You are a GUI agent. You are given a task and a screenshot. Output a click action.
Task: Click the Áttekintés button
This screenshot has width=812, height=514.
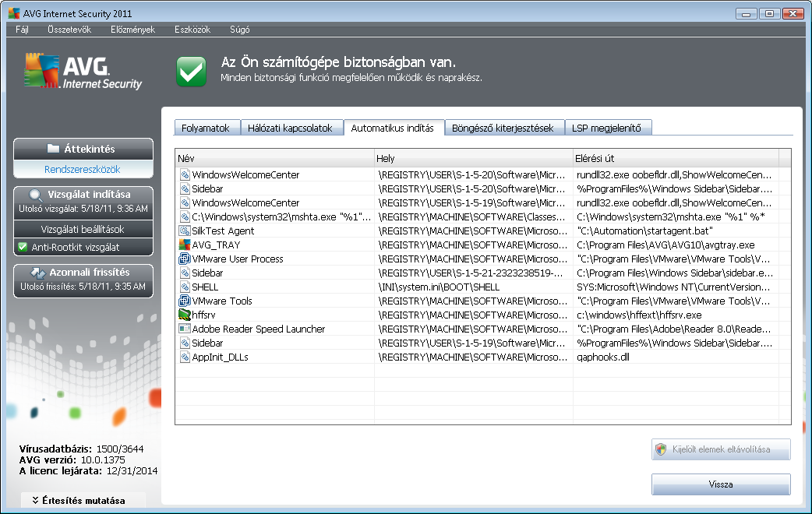(x=83, y=149)
